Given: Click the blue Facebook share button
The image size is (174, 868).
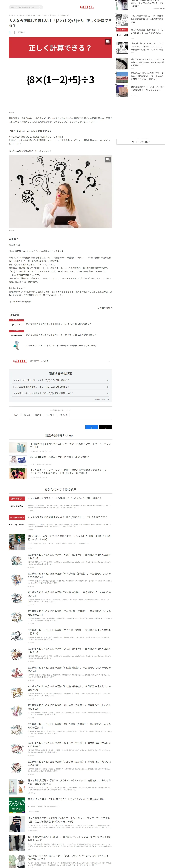Looking at the screenshot, I should tap(91, 427).
